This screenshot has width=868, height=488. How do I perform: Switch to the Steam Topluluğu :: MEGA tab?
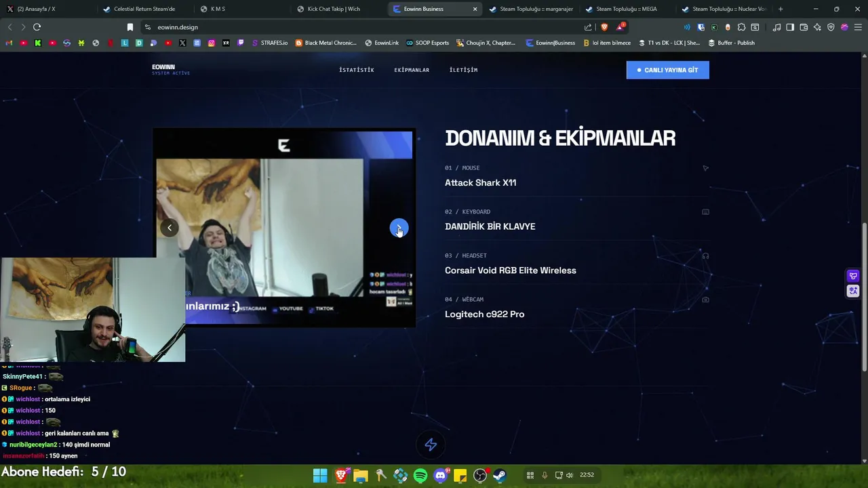coord(627,9)
